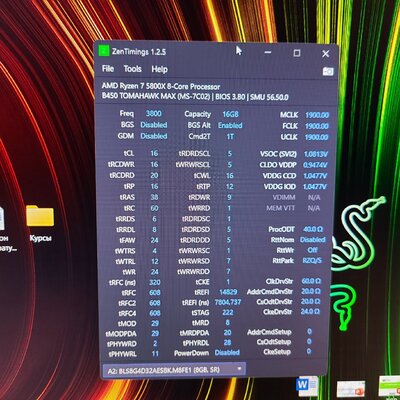Image resolution: width=400 pixels, height=400 pixels.
Task: Click the camera screenshot icon in ZenTimings
Action: pyautogui.click(x=328, y=71)
